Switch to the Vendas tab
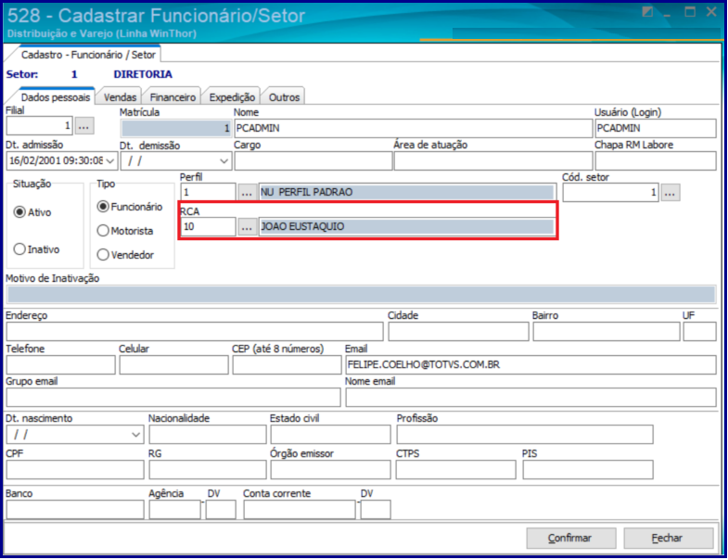The height and width of the screenshot is (560, 728). click(x=120, y=97)
